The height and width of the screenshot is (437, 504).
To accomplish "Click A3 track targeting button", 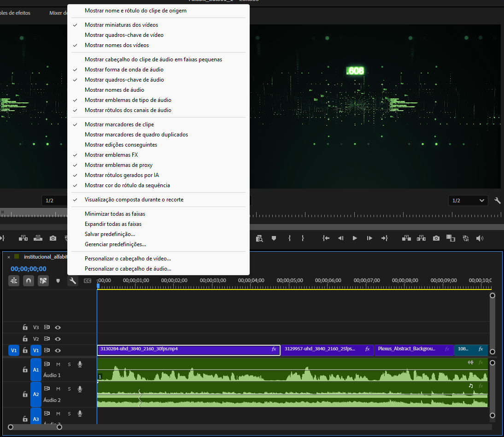I will [36, 416].
